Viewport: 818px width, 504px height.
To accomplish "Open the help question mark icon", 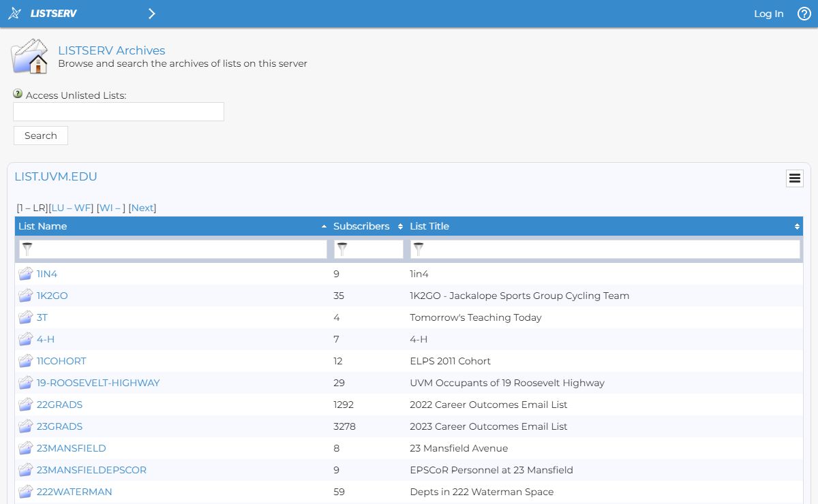I will (x=804, y=14).
